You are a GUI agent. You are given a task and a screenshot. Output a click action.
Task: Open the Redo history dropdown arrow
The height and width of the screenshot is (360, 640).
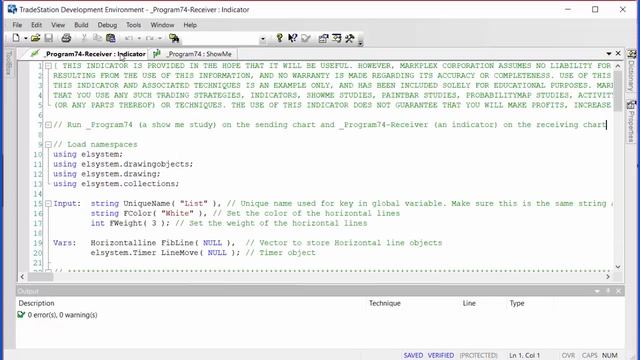160,38
